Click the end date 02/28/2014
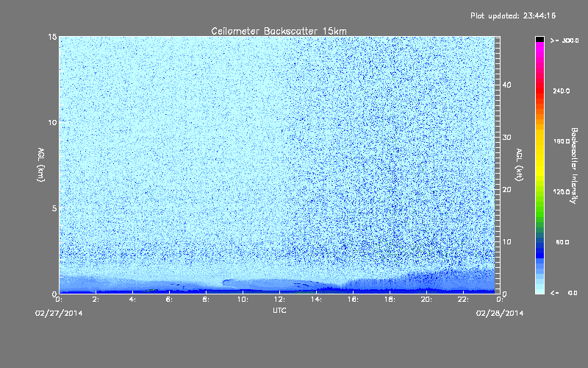 (x=500, y=314)
